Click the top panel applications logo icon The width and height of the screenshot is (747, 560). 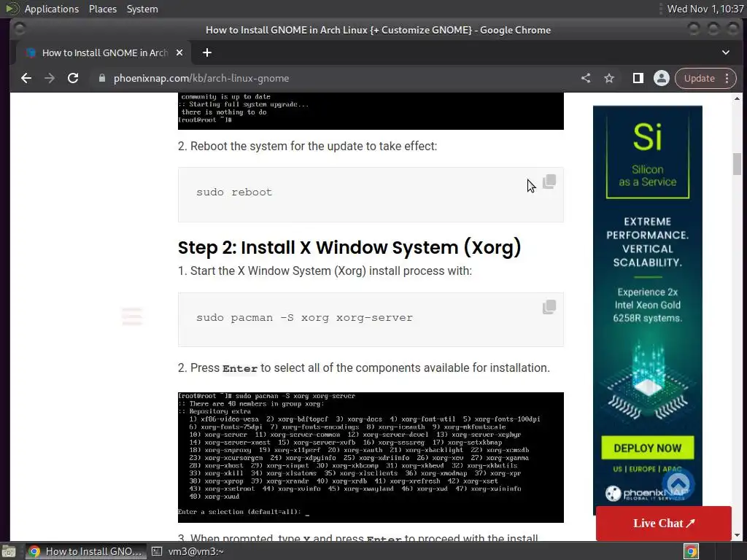12,9
